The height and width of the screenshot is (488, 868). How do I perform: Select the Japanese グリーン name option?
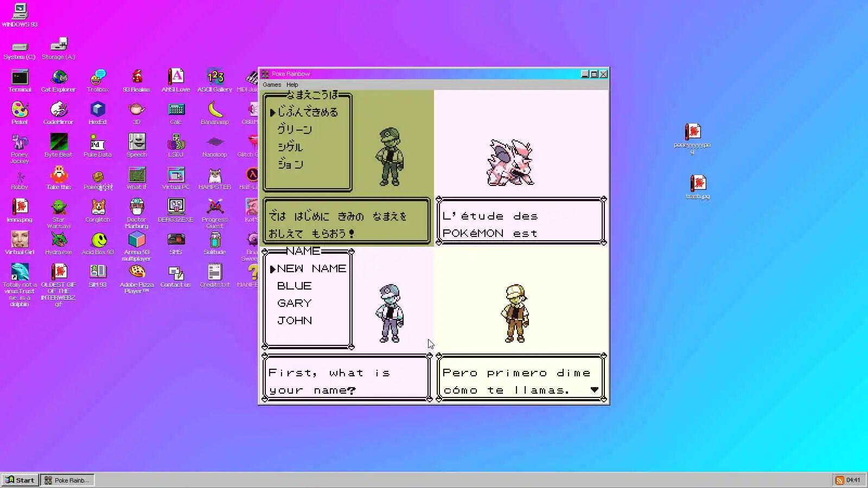tap(295, 130)
